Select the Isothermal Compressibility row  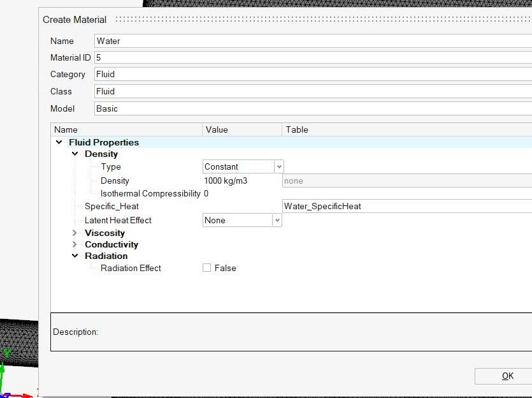coord(150,193)
